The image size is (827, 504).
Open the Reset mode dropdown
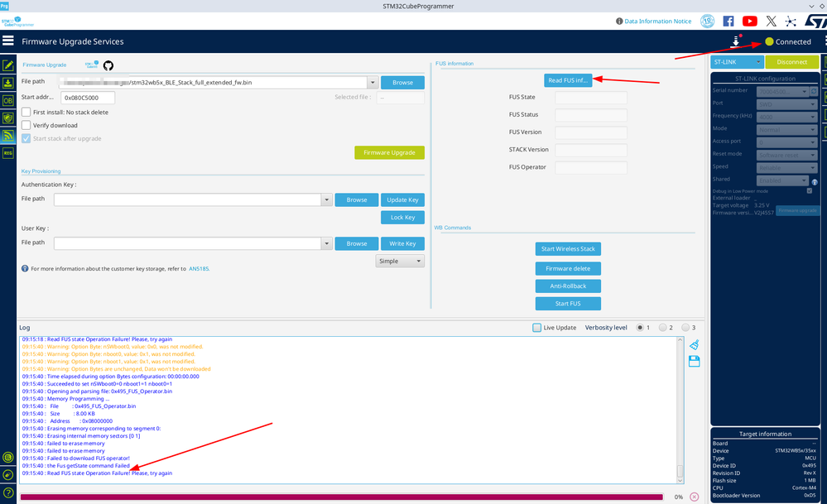[786, 155]
